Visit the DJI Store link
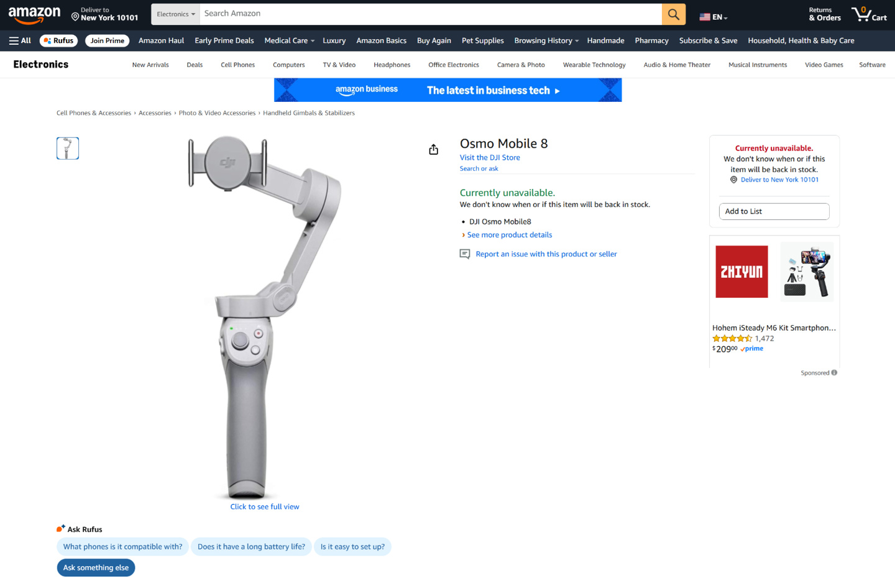The image size is (895, 588). point(490,157)
